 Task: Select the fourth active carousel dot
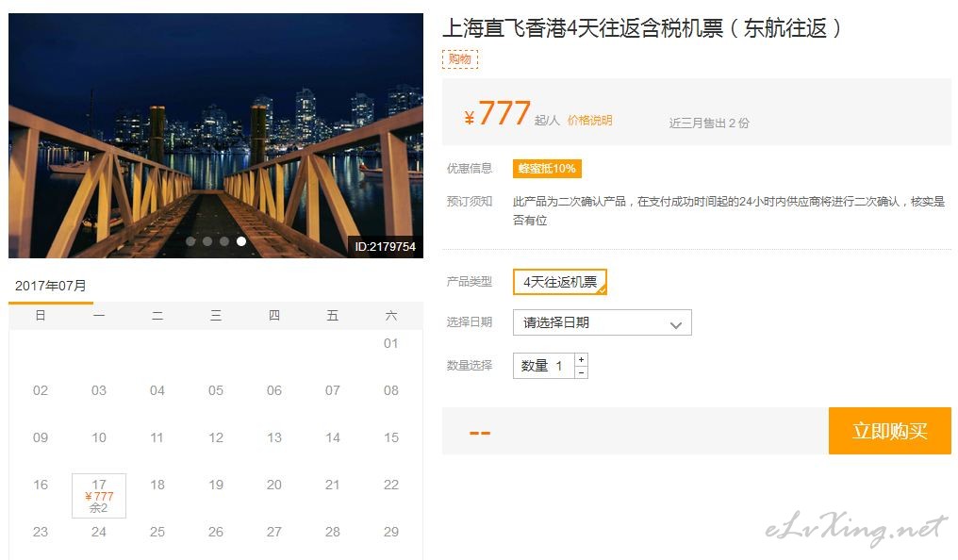(x=241, y=241)
